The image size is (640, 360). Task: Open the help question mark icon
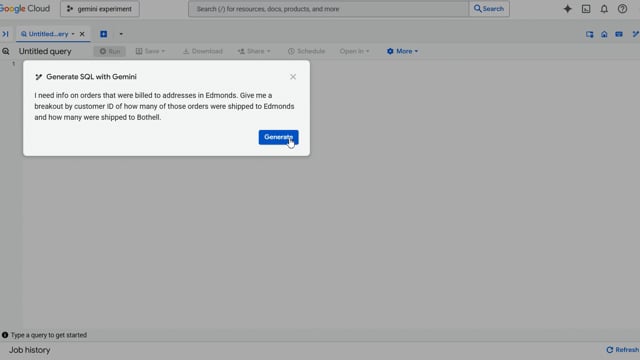(x=622, y=9)
